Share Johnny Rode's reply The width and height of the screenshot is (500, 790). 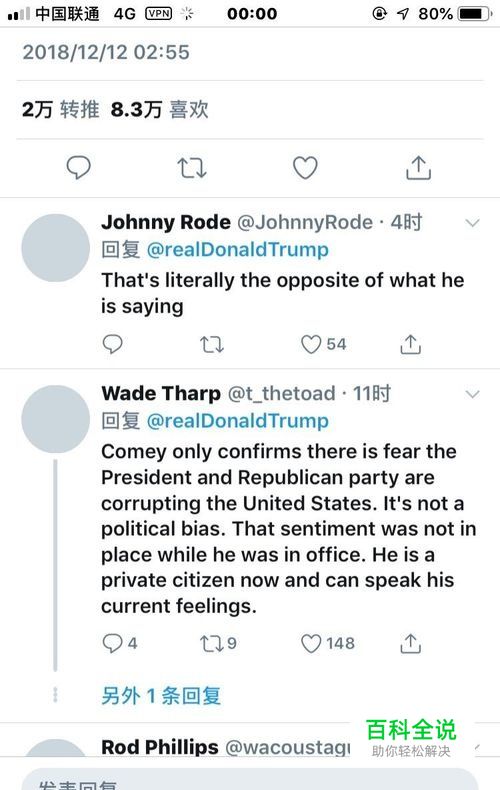point(411,345)
